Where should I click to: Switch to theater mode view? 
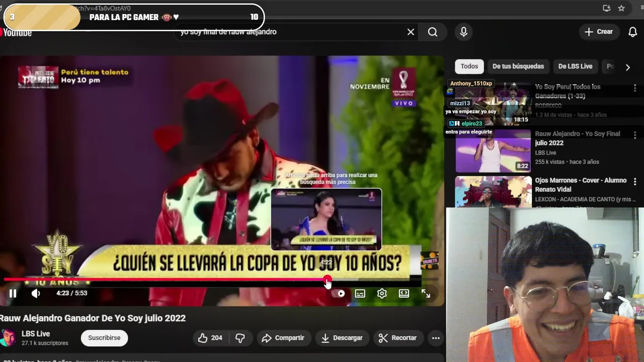(x=404, y=294)
